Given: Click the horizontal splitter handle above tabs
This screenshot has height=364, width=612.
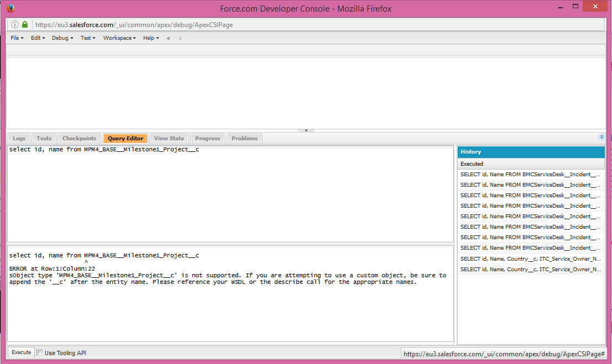Looking at the screenshot, I should 306,131.
